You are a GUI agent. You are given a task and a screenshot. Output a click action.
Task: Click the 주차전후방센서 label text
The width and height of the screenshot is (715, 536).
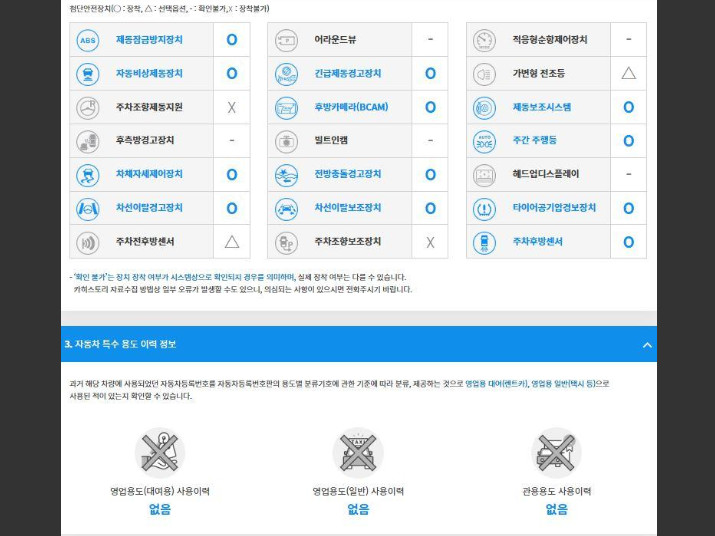[145, 241]
